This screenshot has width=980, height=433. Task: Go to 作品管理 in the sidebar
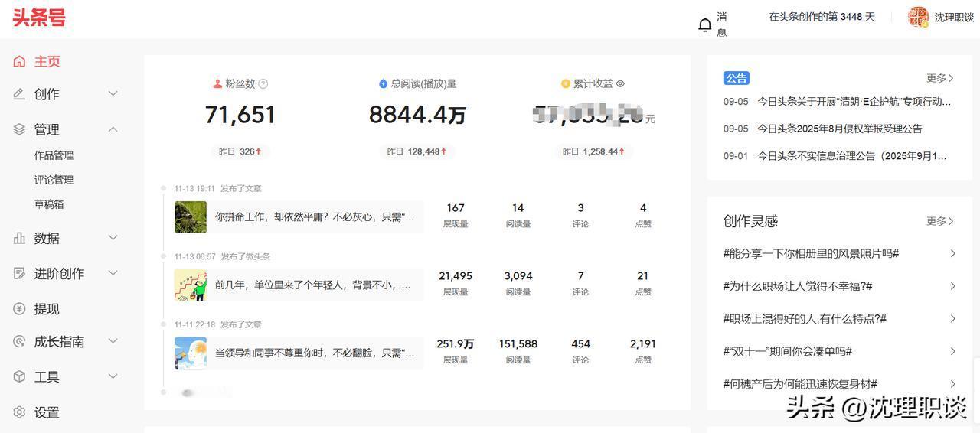coord(54,155)
